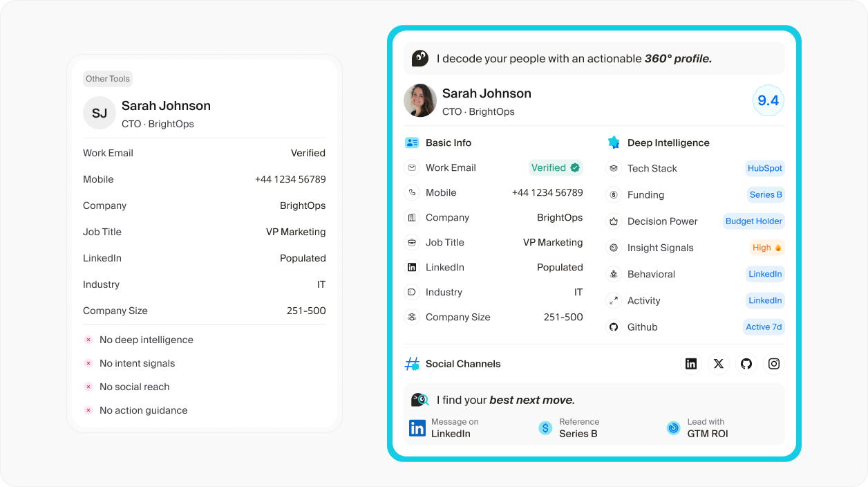Click the Social Channels heading
Viewport: 868px width, 487px height.
463,364
